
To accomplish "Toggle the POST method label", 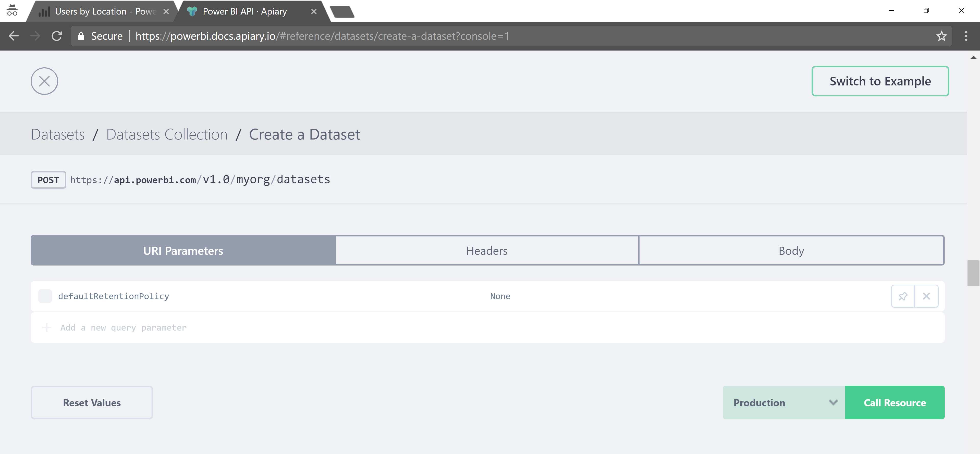I will (x=48, y=180).
